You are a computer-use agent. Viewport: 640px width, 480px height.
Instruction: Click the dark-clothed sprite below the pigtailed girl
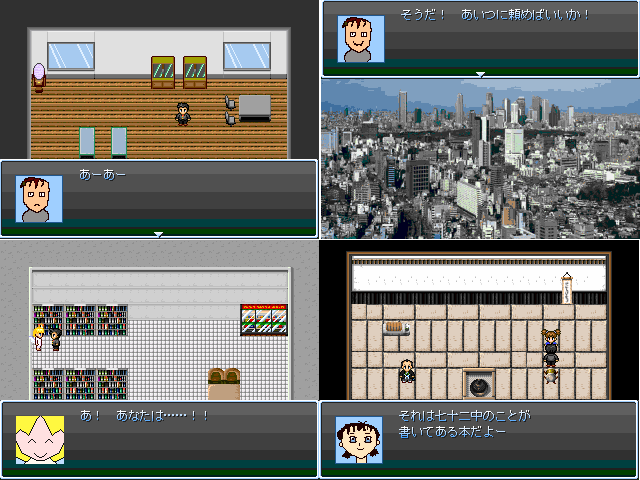coord(551,356)
